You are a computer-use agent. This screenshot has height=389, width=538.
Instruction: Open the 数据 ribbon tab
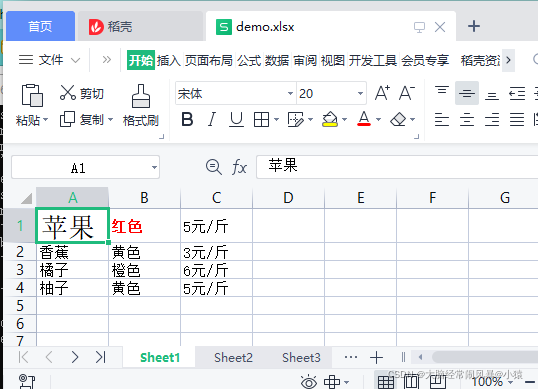277,60
